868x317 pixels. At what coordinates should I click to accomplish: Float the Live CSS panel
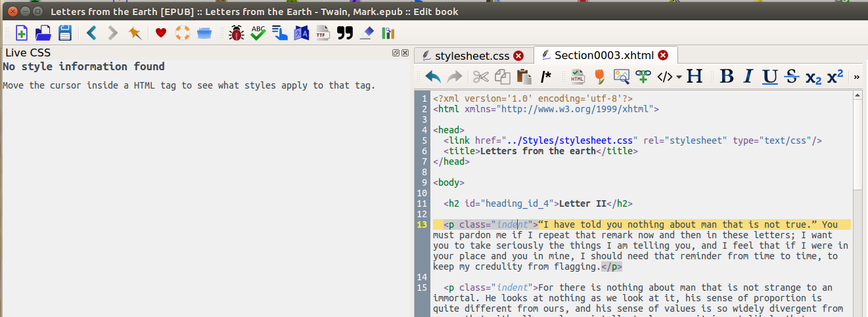396,53
